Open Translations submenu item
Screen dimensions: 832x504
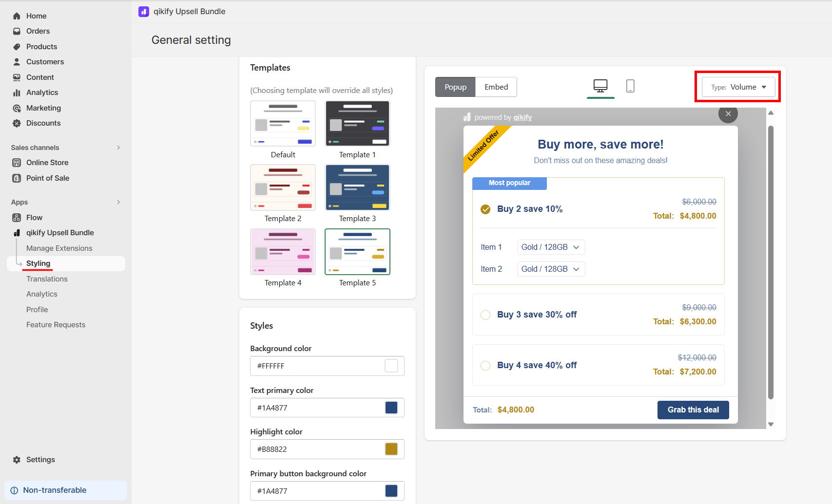[x=47, y=279]
